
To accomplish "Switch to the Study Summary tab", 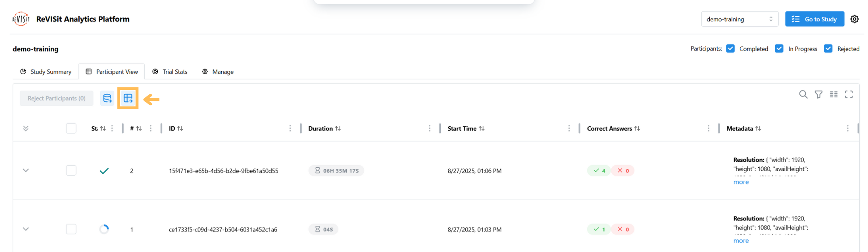I will (x=46, y=72).
